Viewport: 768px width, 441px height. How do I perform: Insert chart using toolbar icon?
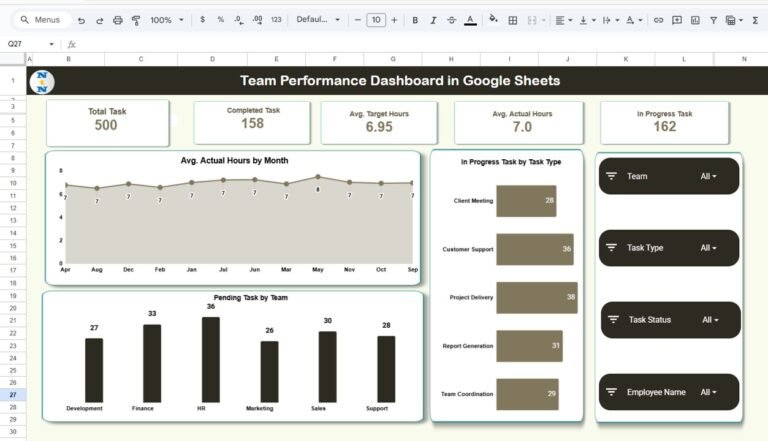[695, 20]
